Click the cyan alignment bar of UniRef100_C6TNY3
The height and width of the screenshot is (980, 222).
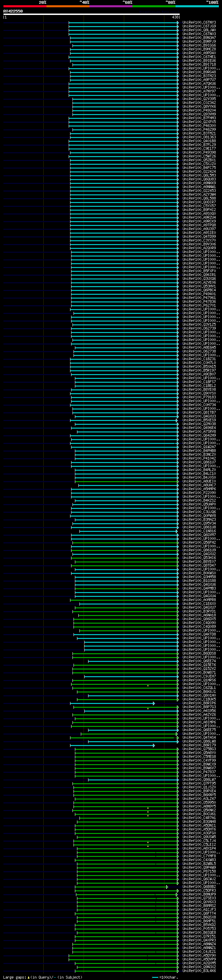pos(124,23)
